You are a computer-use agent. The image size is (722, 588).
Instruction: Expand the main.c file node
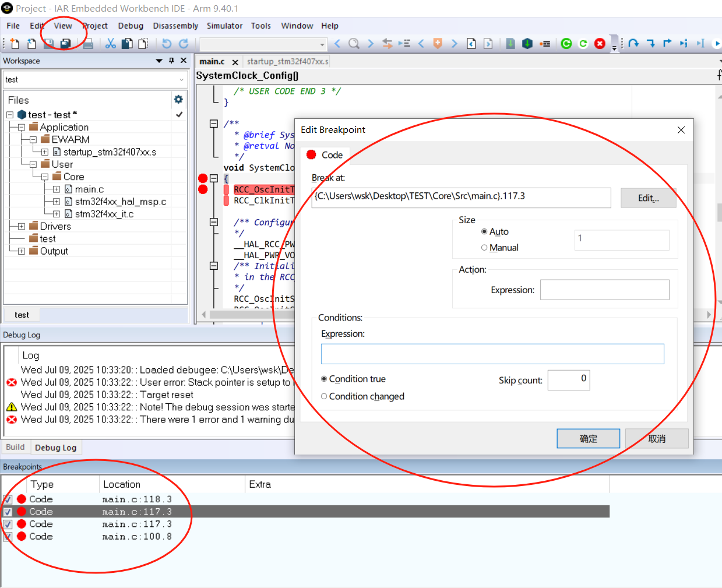57,189
